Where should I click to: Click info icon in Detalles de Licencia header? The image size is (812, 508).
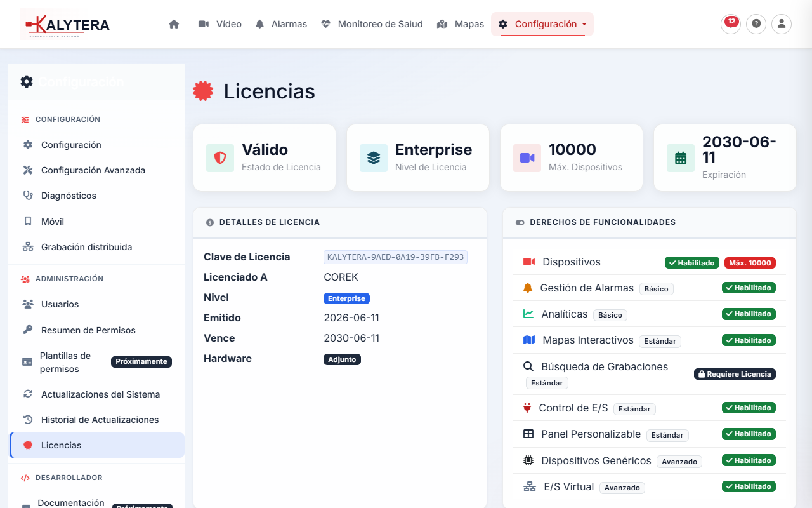tap(210, 223)
